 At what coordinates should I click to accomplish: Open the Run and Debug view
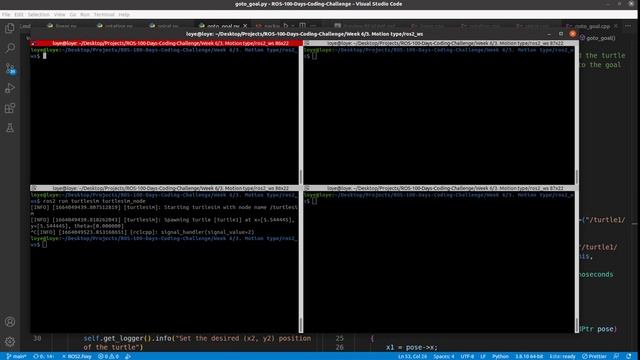(x=10, y=88)
